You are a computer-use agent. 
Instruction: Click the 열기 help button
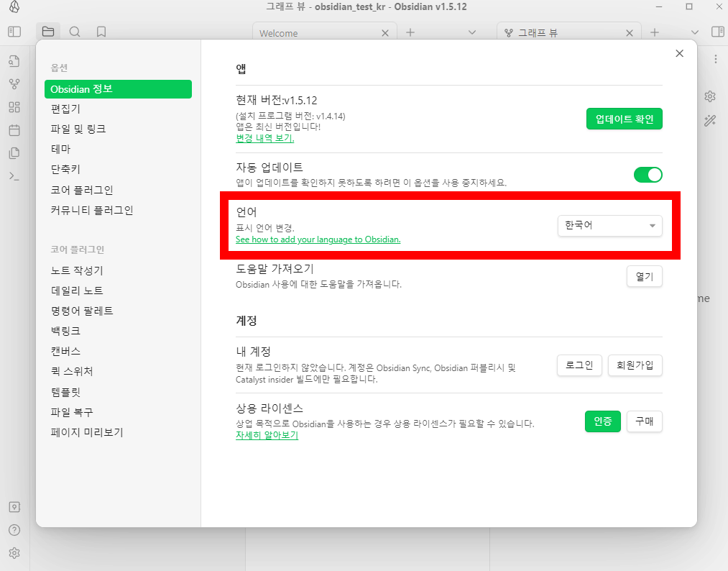(645, 276)
